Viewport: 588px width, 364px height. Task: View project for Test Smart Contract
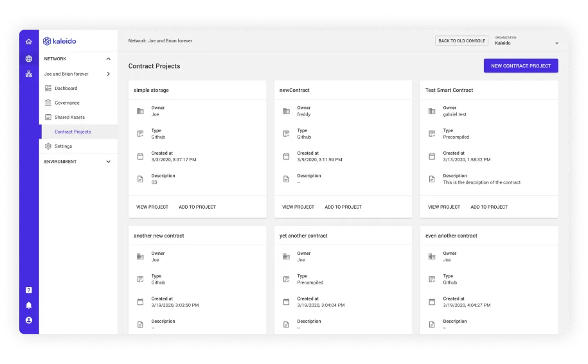(444, 207)
